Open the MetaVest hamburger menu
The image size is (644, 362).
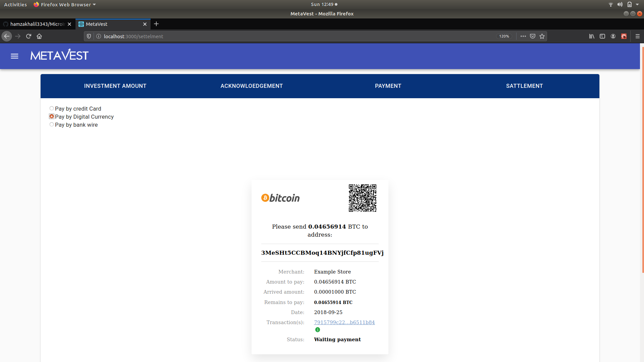14,56
